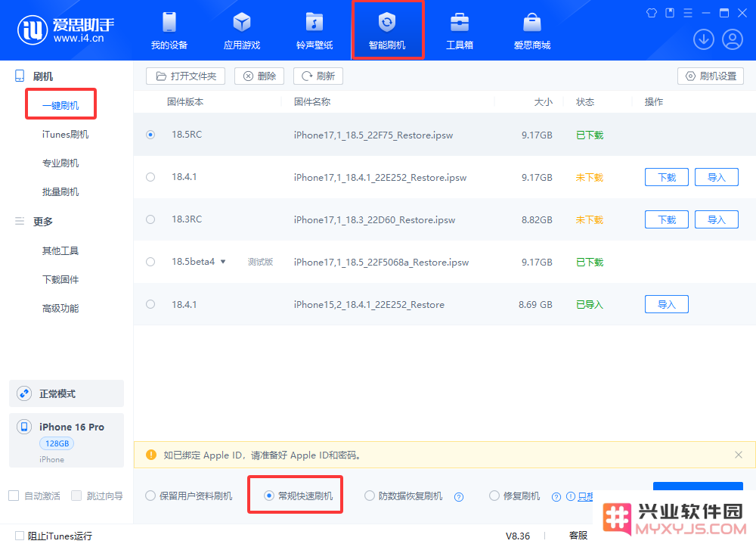Open 下载固件 in the sidebar
Screen dimensions: 756x547
60,280
